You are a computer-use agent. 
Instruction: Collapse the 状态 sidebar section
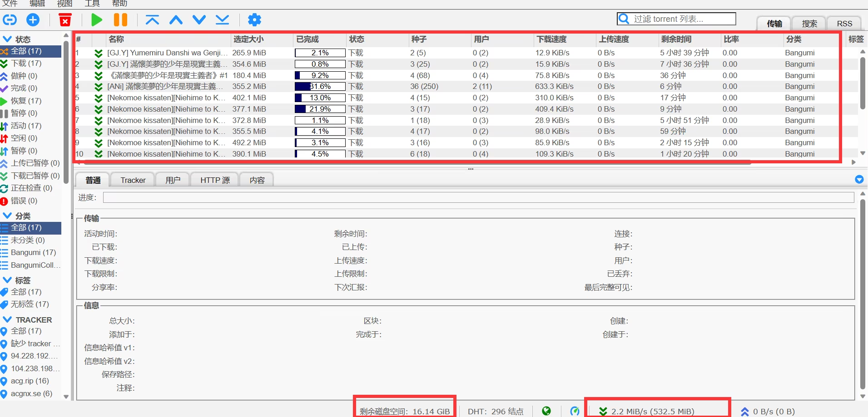point(7,39)
